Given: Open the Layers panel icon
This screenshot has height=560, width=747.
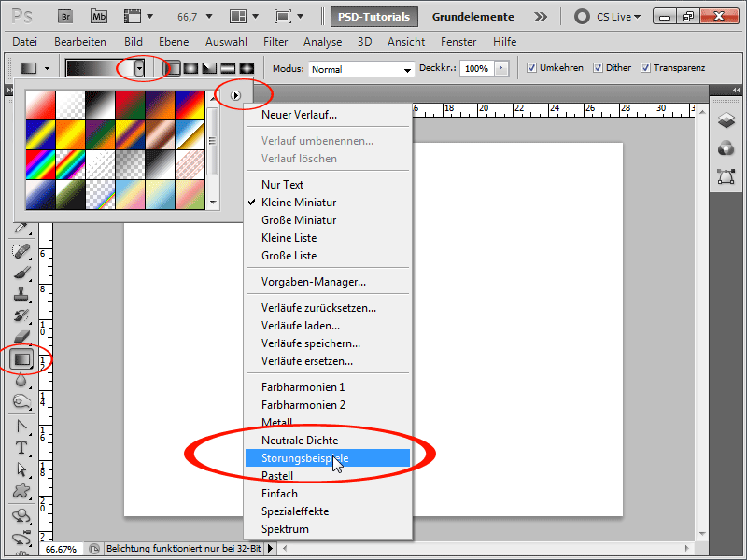Looking at the screenshot, I should [x=726, y=120].
